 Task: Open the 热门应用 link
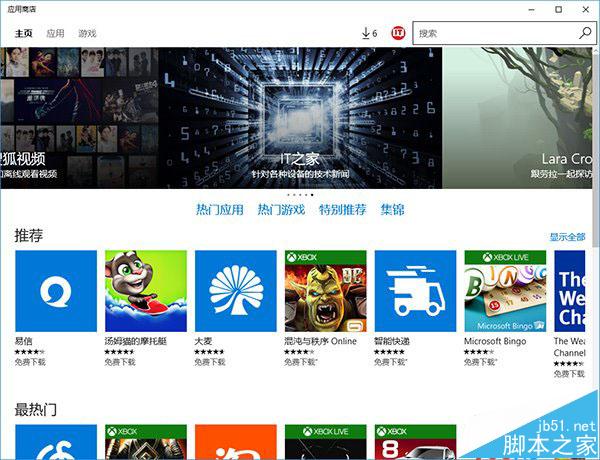point(220,210)
